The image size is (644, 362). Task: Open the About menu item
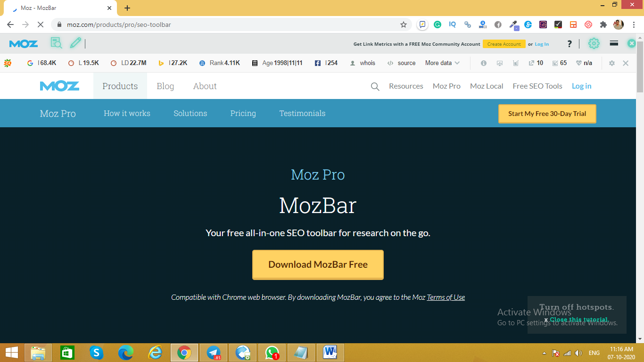pyautogui.click(x=205, y=86)
